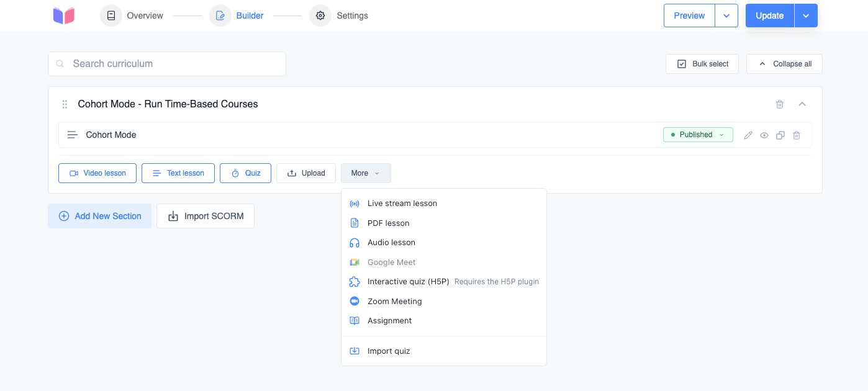Delete the Cohort Mode lesson row
868x391 pixels.
[797, 135]
